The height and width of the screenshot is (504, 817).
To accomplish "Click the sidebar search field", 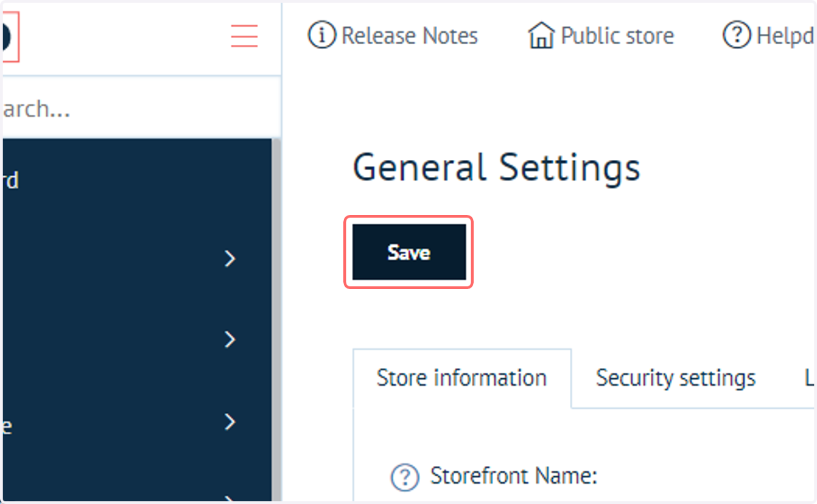I will (x=141, y=109).
